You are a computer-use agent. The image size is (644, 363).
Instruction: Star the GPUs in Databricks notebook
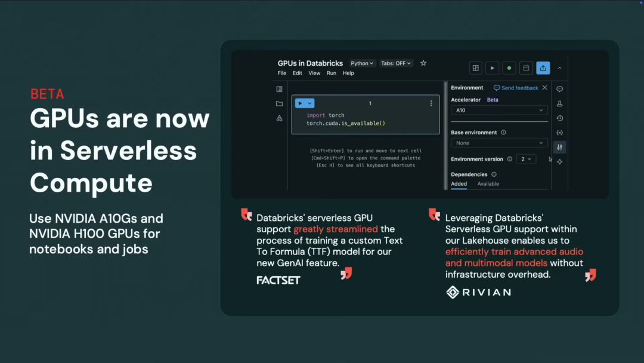(x=423, y=63)
